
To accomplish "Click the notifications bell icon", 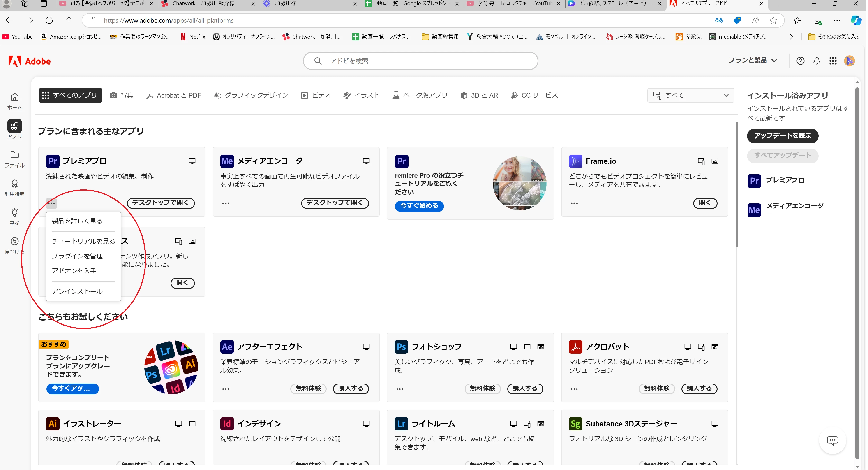I will click(x=817, y=61).
